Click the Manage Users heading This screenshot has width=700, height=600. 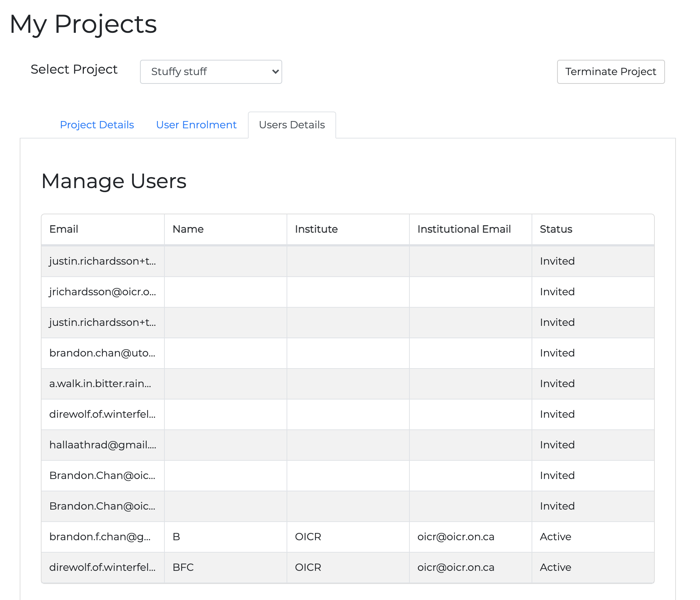click(x=114, y=181)
